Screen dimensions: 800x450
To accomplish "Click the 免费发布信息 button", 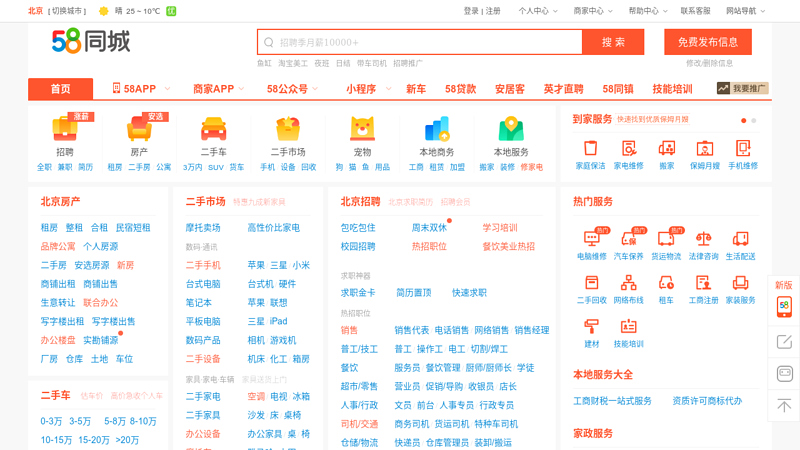I will pos(708,42).
